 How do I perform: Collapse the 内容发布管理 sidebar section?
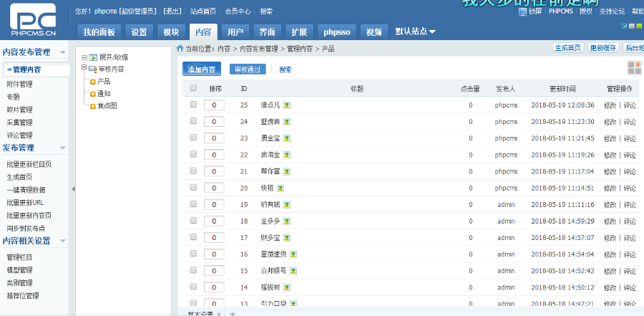62,52
